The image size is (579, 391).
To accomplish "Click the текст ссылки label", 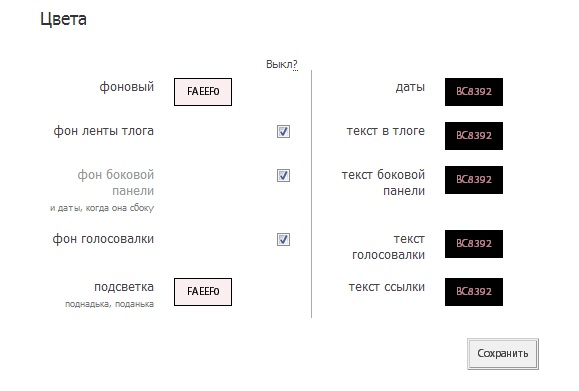I will pos(387,287).
